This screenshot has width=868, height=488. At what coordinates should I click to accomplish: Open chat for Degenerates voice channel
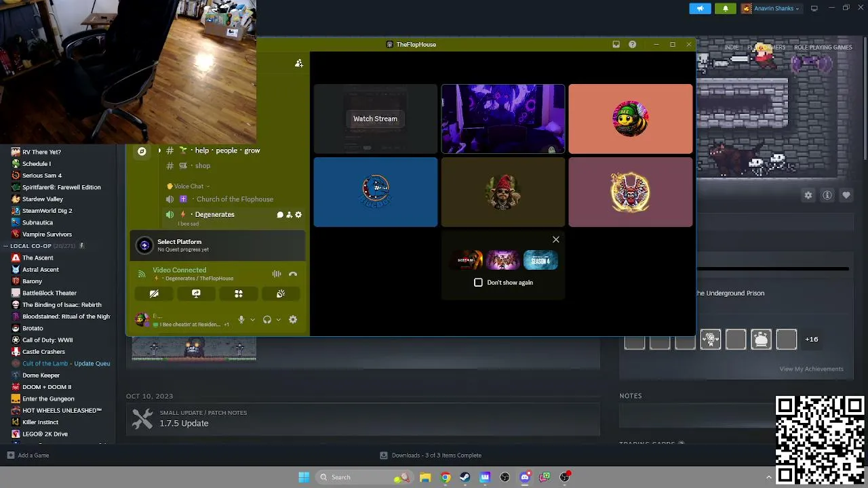(279, 215)
